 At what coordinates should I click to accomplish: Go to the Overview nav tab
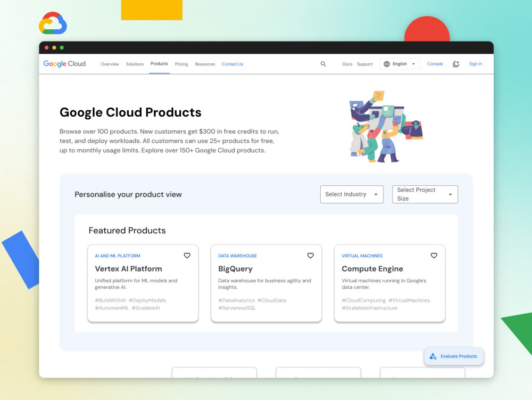pos(110,64)
